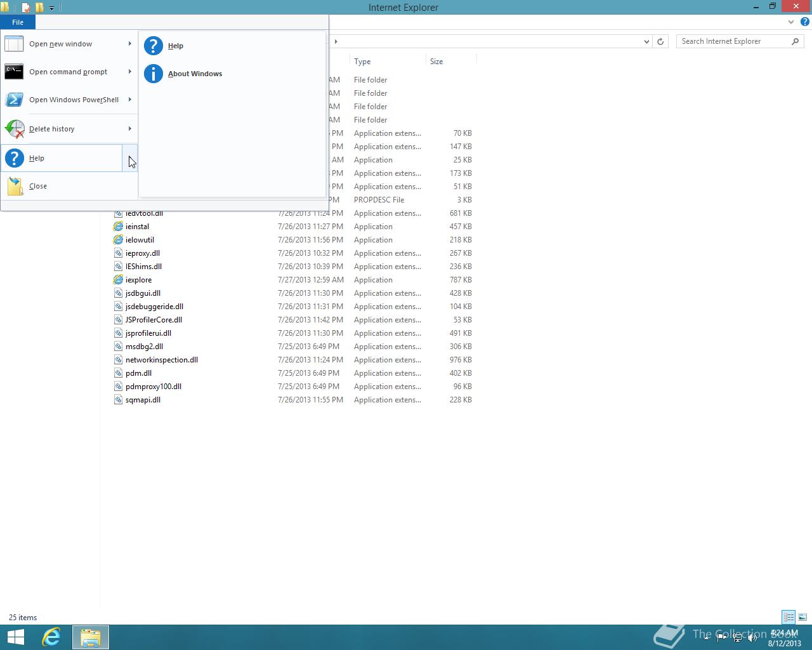Select the iexplore application icon
The height and width of the screenshot is (650, 812).
(118, 280)
